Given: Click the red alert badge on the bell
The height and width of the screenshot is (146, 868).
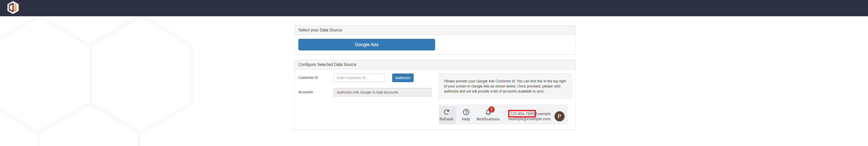Looking at the screenshot, I should [492, 109].
